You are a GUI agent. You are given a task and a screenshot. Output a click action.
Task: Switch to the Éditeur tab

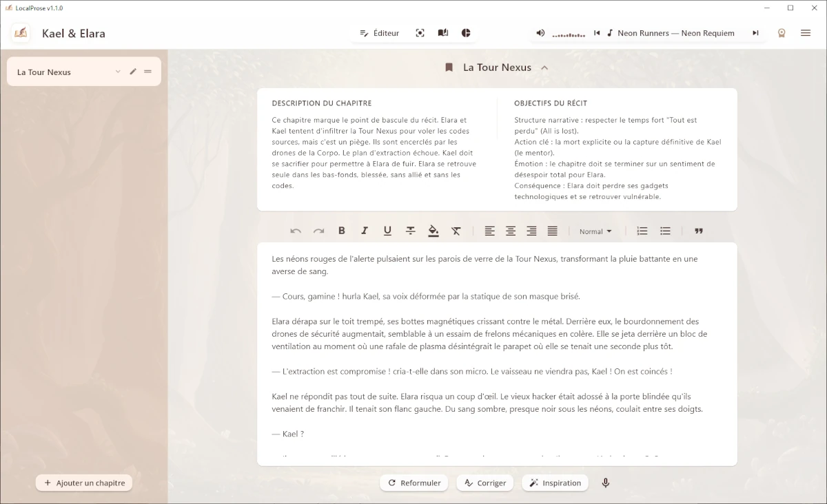click(380, 33)
